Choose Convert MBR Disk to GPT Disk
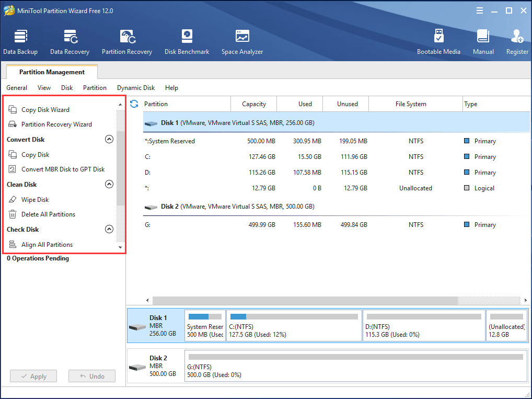532x399 pixels. point(63,169)
